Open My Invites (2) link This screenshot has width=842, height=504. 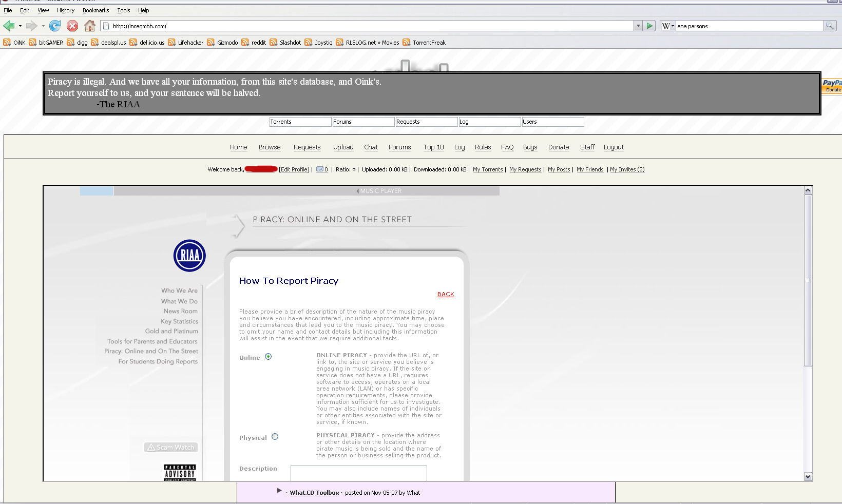click(x=627, y=169)
